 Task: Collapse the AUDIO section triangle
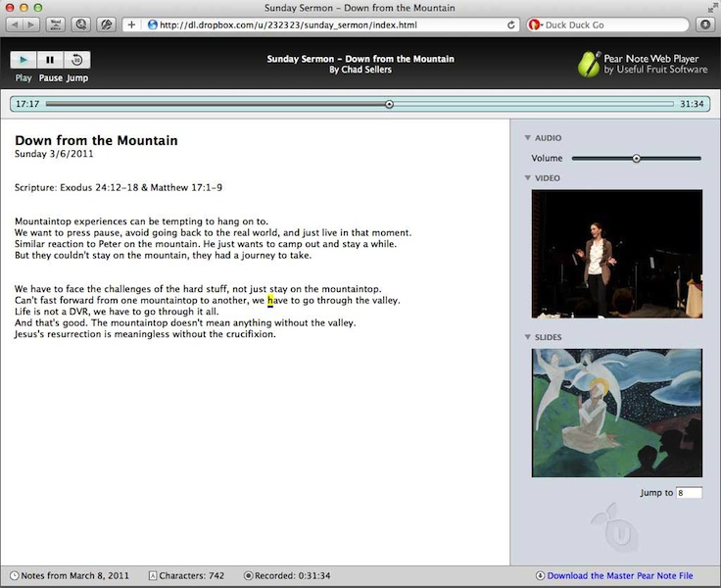[x=528, y=137]
